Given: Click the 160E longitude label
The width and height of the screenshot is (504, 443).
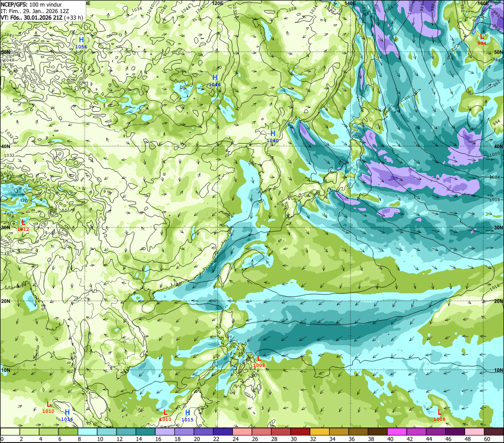Looking at the screenshot, I should [483, 3].
